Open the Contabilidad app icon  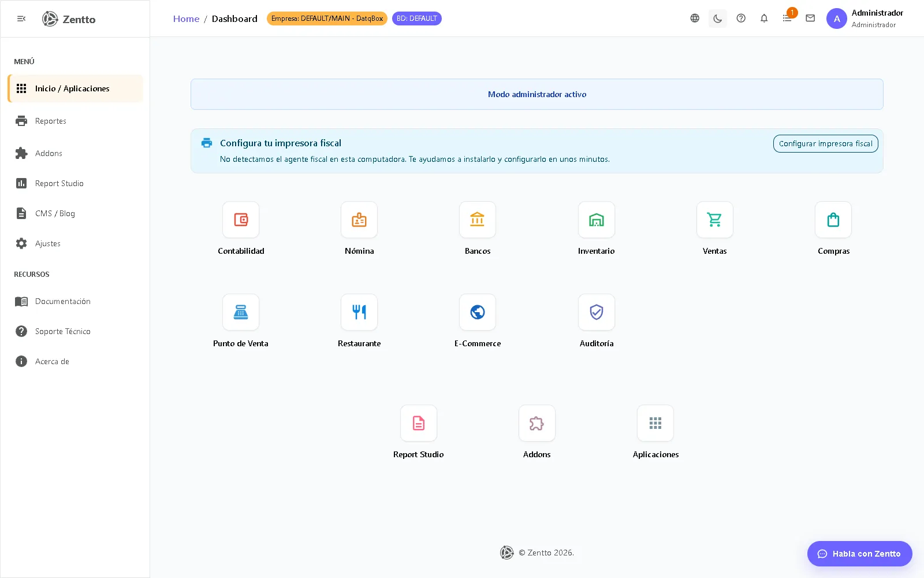coord(241,220)
